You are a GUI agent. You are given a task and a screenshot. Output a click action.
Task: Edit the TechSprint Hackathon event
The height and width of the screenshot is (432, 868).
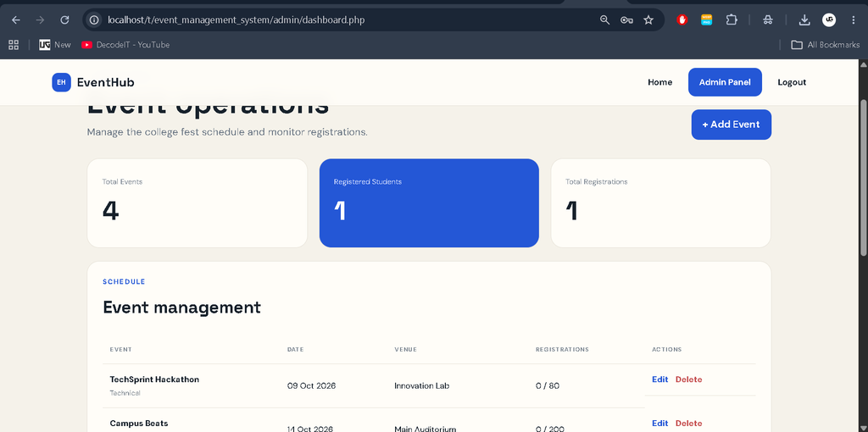tap(659, 379)
